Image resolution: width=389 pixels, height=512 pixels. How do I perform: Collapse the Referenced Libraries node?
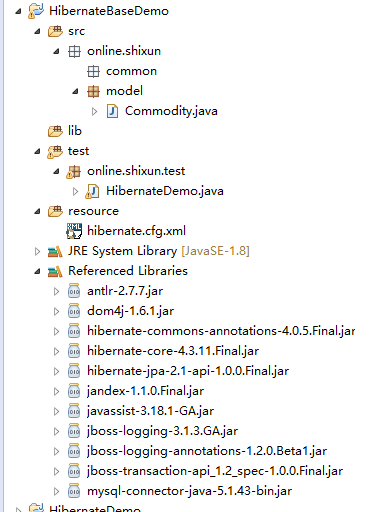(38, 272)
